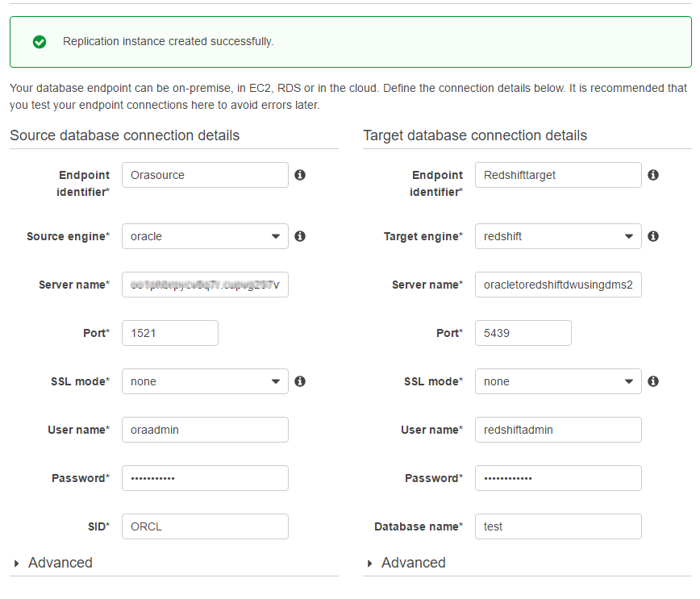Click info icon beside source SSL mode
The height and width of the screenshot is (599, 700).
(300, 381)
